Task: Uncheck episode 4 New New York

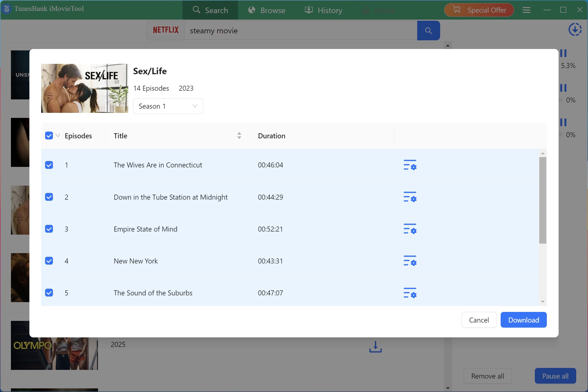Action: click(49, 261)
